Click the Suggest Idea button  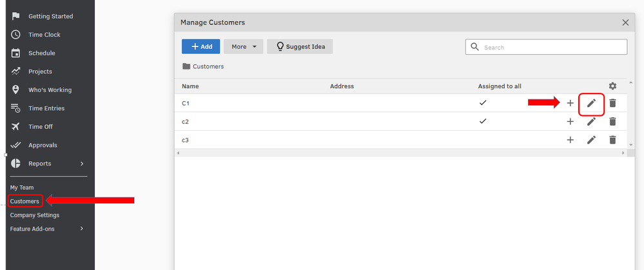tap(300, 46)
